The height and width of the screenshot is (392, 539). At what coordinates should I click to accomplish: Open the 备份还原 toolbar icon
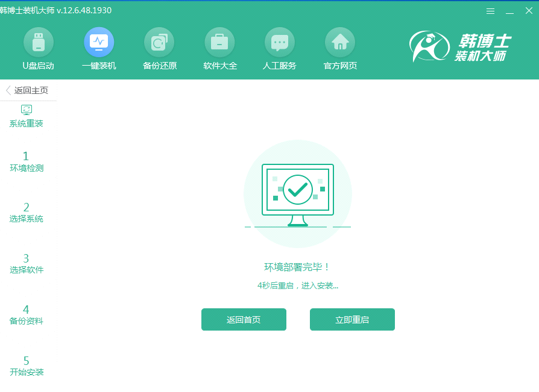coord(159,48)
